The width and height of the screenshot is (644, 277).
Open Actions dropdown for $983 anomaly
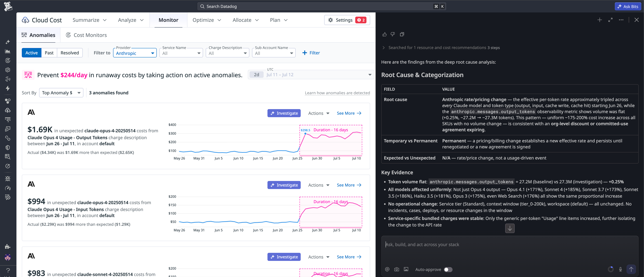pyautogui.click(x=319, y=257)
